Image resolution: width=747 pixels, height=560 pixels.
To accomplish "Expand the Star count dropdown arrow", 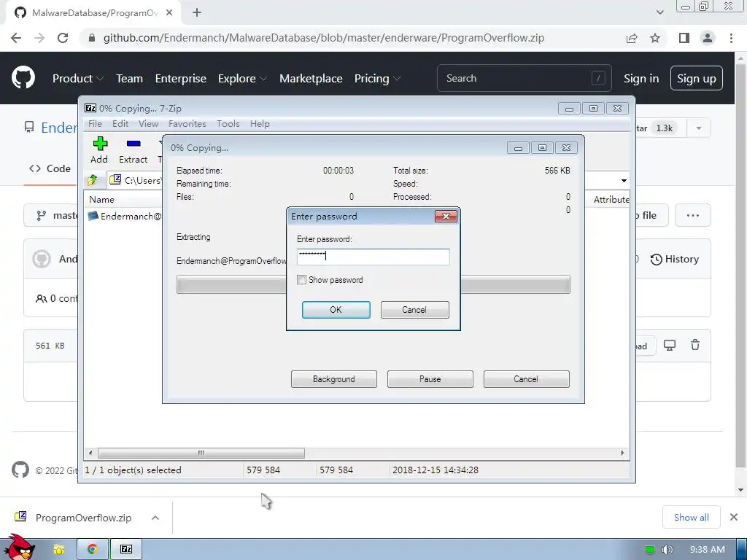I will (698, 128).
